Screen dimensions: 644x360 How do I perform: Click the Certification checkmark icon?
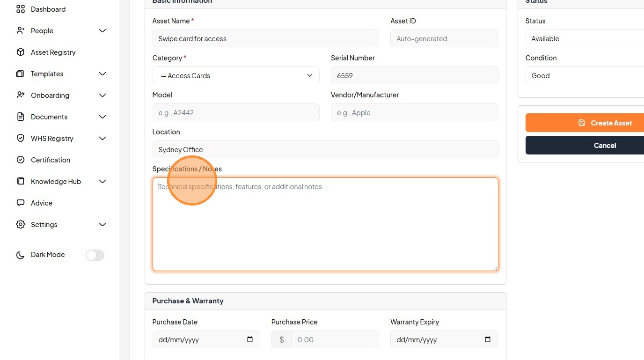point(20,160)
